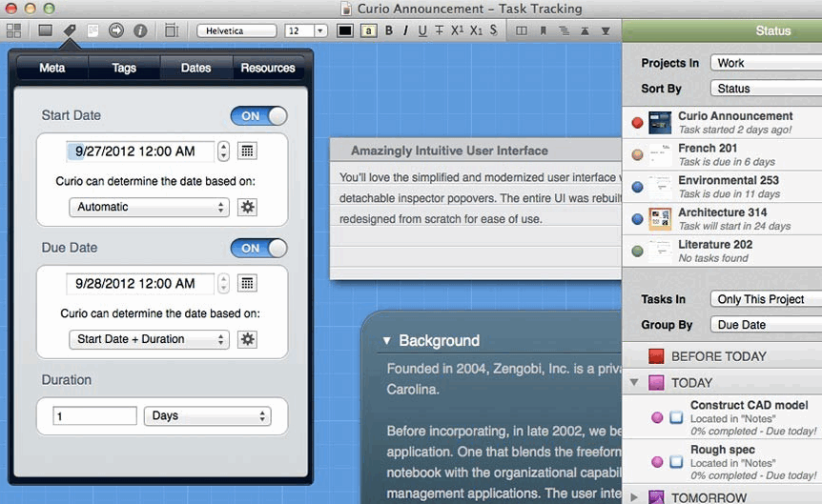Screen dimensions: 822x504
Task: Click the shape inspector rectangle icon
Action: 46,30
